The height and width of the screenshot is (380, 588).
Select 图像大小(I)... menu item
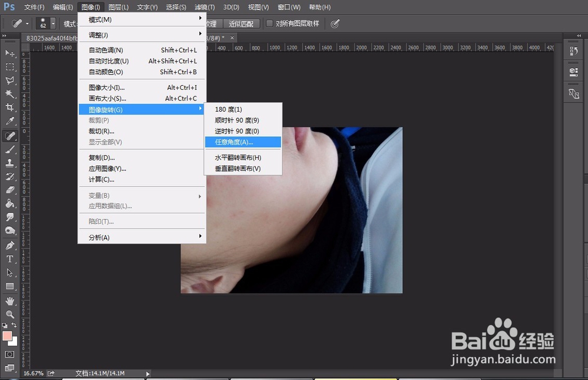[x=142, y=88]
